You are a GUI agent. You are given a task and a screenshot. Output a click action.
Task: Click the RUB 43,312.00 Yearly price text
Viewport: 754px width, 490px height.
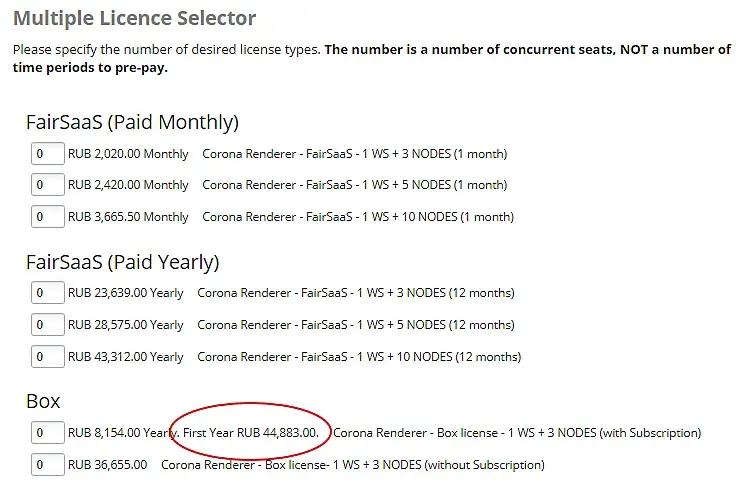click(x=126, y=357)
